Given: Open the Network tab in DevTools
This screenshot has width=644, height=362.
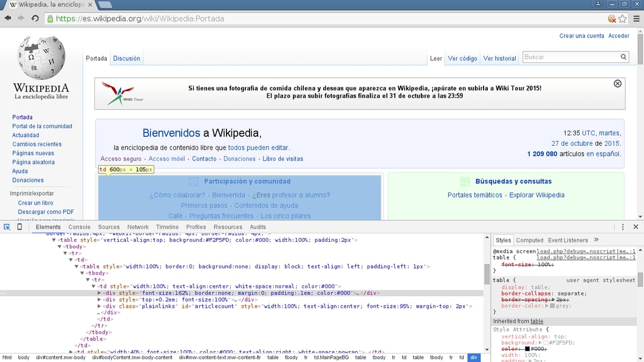Looking at the screenshot, I should [138, 227].
